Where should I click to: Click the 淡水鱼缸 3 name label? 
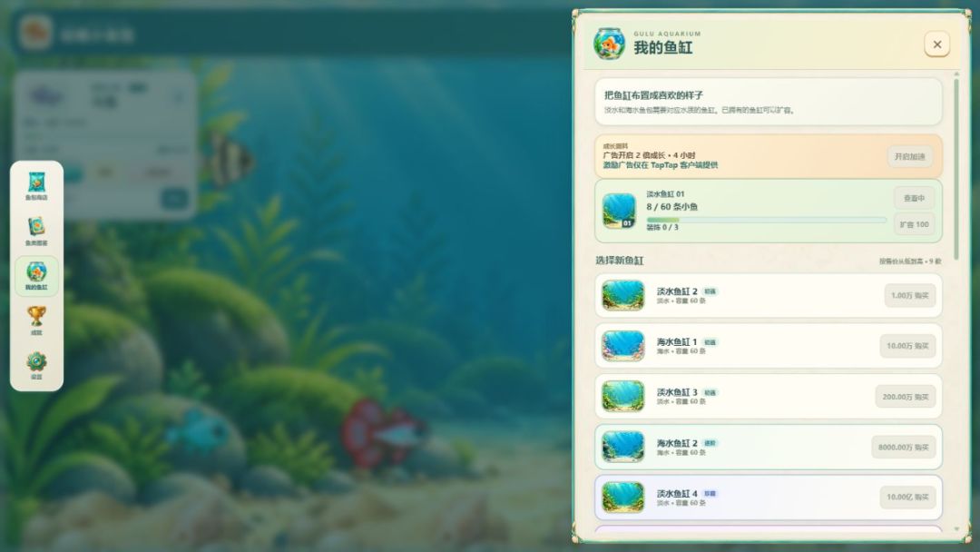pyautogui.click(x=677, y=392)
